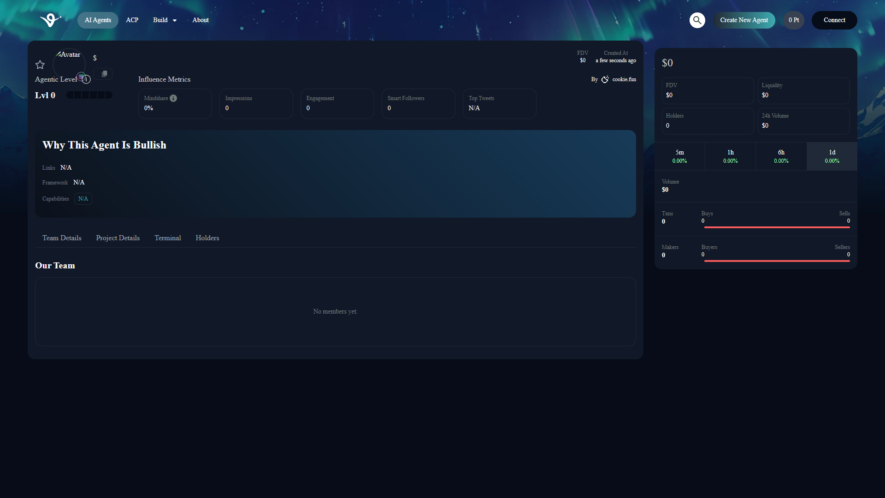Viewport: 885px width, 498px height.
Task: Favorite the agent with star icon
Action: (40, 64)
